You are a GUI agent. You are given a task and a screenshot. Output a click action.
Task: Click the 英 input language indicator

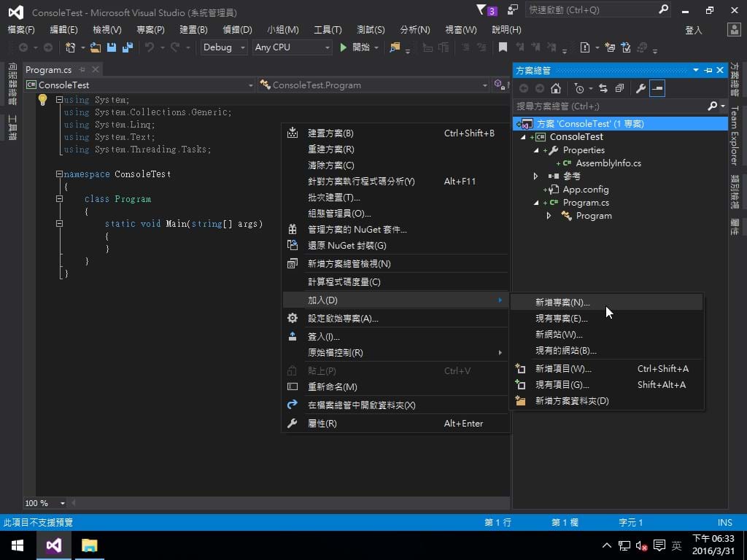click(x=676, y=545)
